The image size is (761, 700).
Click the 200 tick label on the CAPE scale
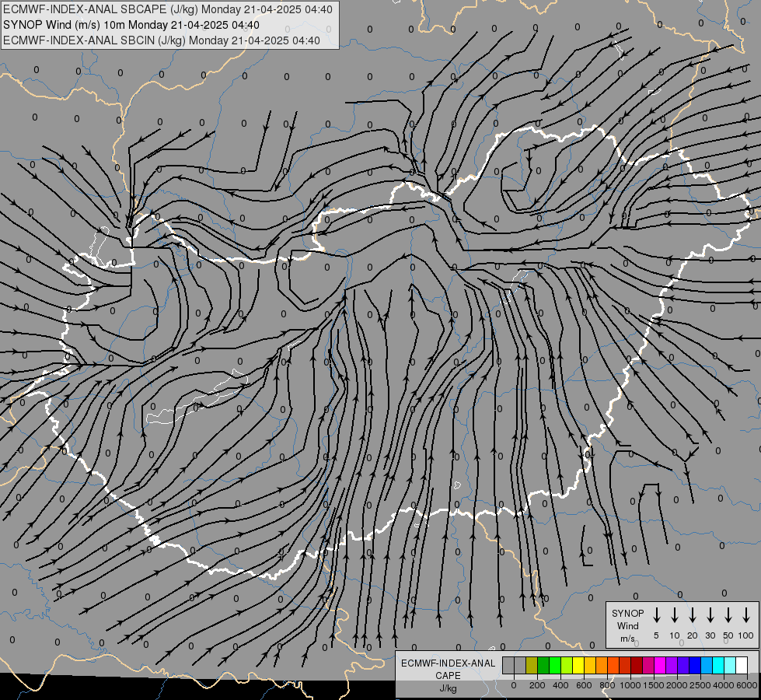coord(537,685)
